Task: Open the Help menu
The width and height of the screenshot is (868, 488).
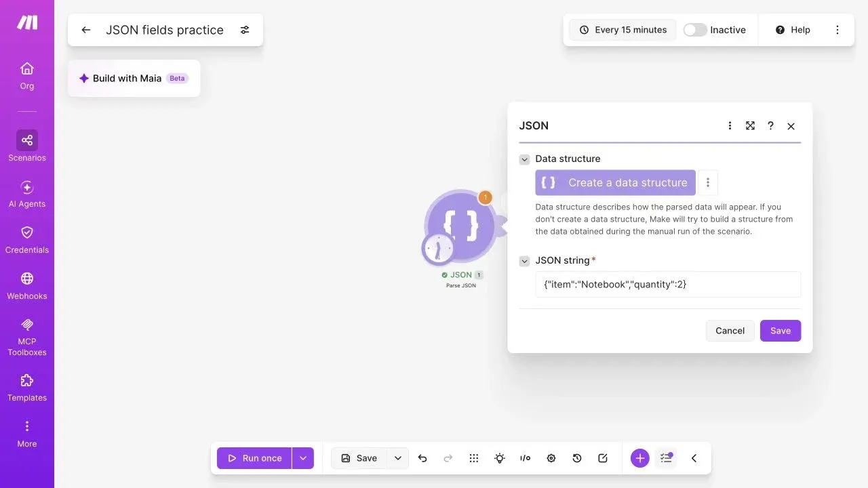Action: (793, 30)
